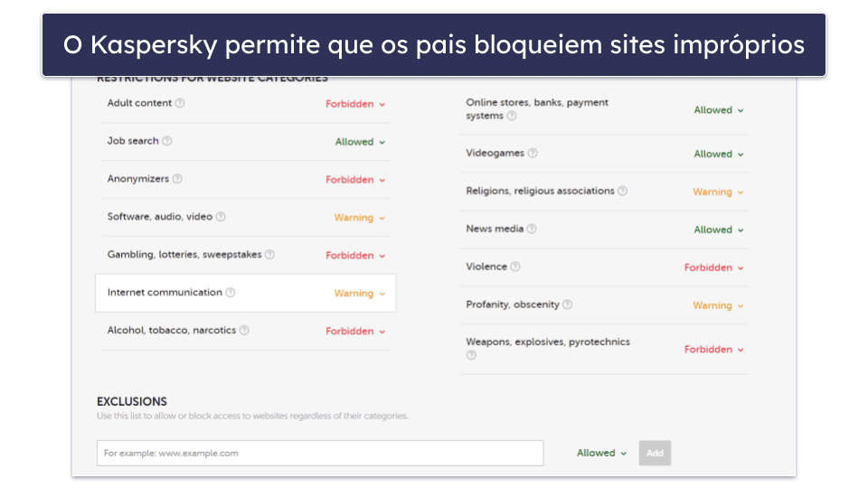The height and width of the screenshot is (488, 868).
Task: Click the Job search category label
Action: 133,141
